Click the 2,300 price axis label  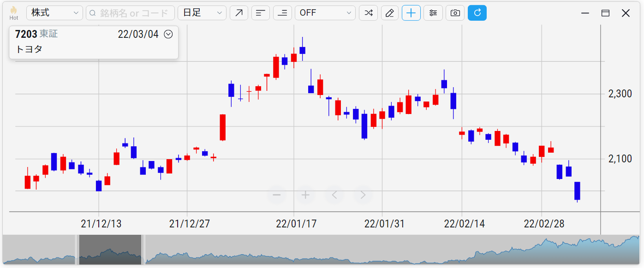pos(620,94)
